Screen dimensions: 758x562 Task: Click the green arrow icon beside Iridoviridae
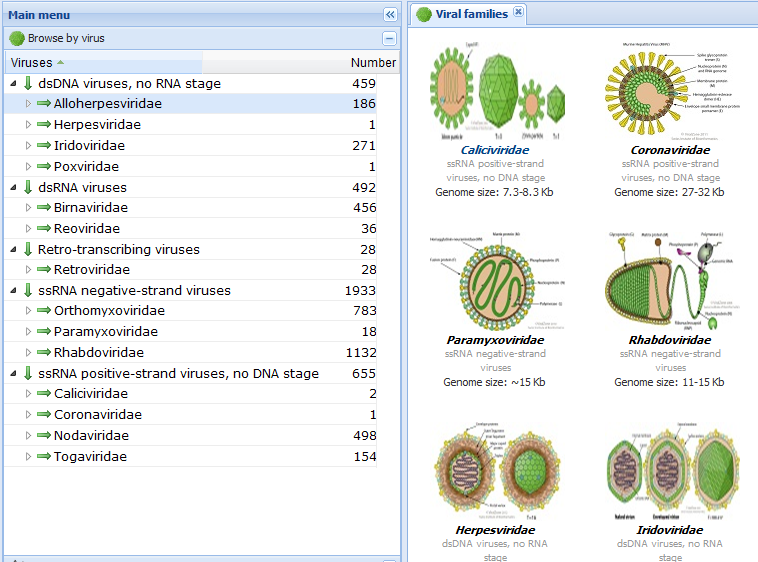(x=43, y=146)
